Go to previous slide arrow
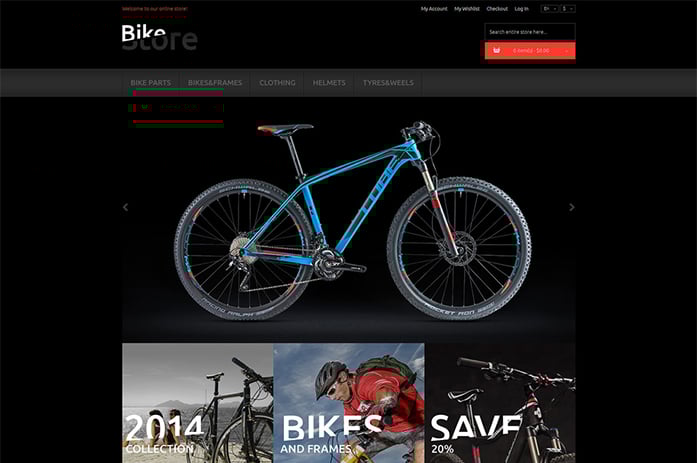Image resolution: width=697 pixels, height=463 pixels. click(x=125, y=207)
